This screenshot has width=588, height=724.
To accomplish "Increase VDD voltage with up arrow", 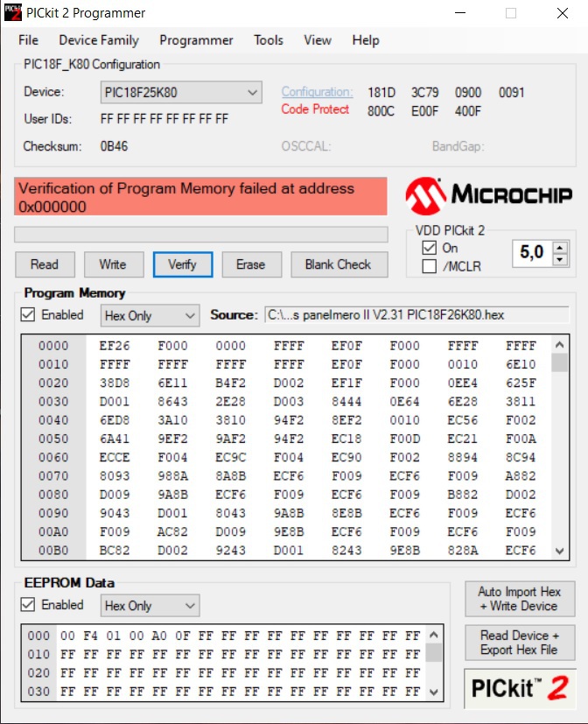I will pos(560,248).
